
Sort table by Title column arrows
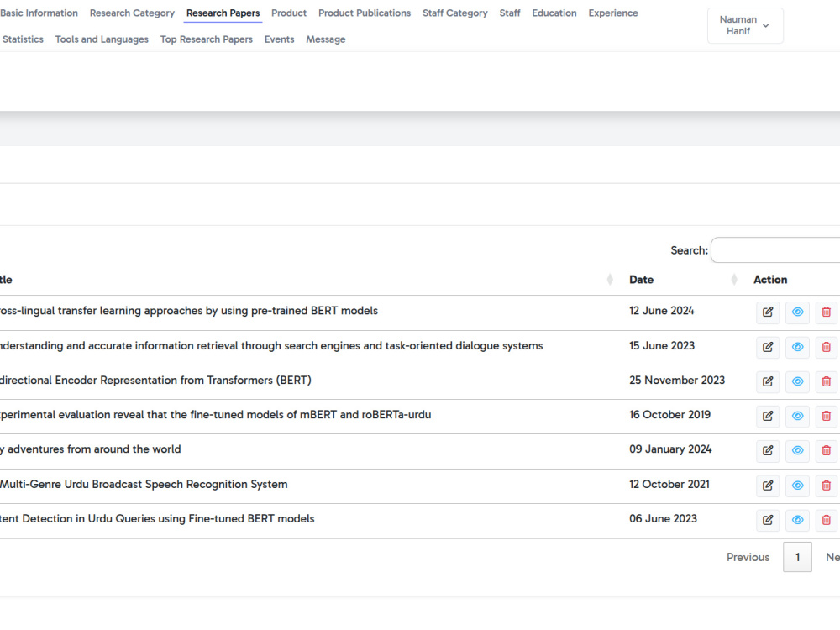(x=610, y=279)
